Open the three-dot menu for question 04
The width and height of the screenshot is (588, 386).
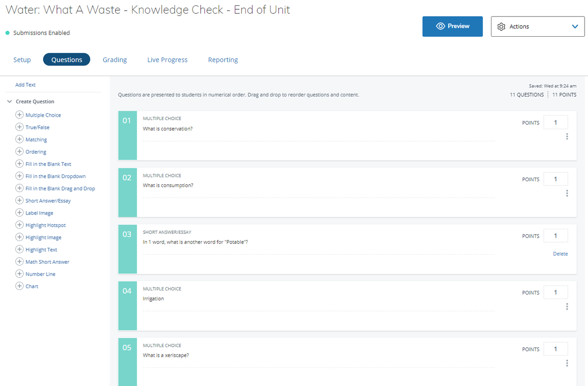pos(567,306)
